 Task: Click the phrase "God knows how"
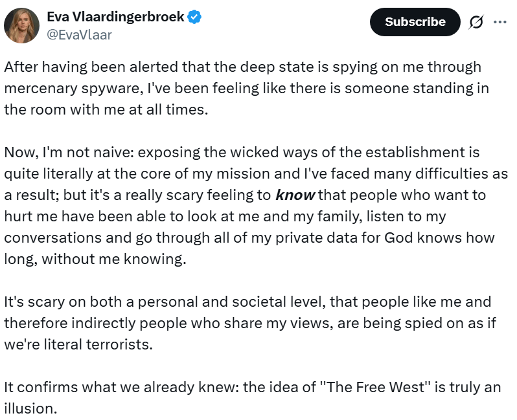click(x=433, y=237)
